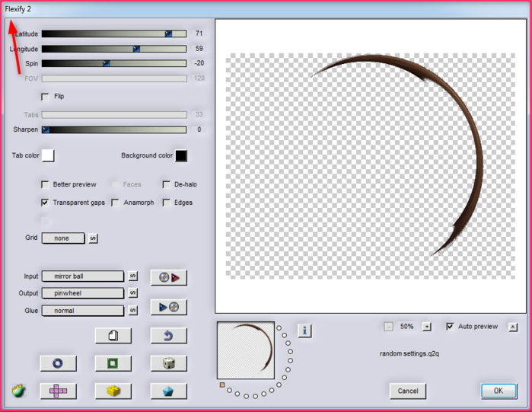
Task: Open the info 'i' button
Action: click(x=304, y=331)
